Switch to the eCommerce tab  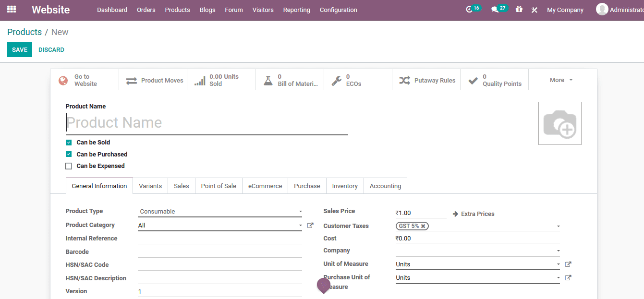(265, 186)
